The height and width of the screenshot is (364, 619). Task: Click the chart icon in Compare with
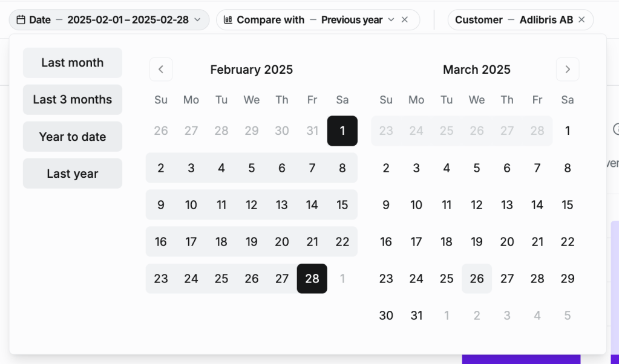(x=228, y=20)
